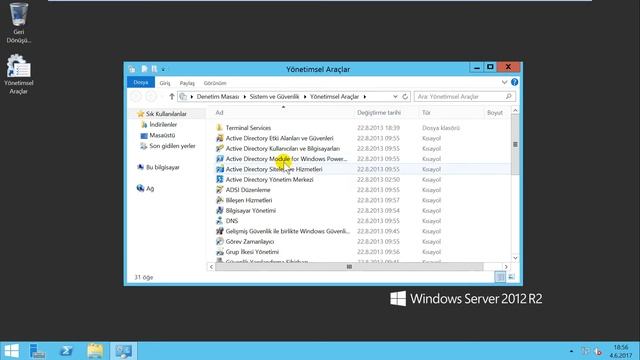Open the Recycle Bin desktop icon
640x360 pixels.
click(18, 22)
